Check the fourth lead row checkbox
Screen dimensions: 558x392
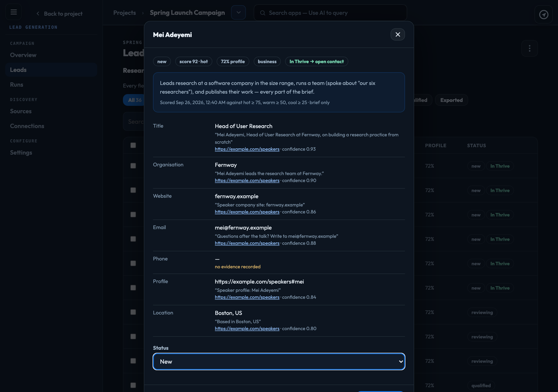click(133, 239)
